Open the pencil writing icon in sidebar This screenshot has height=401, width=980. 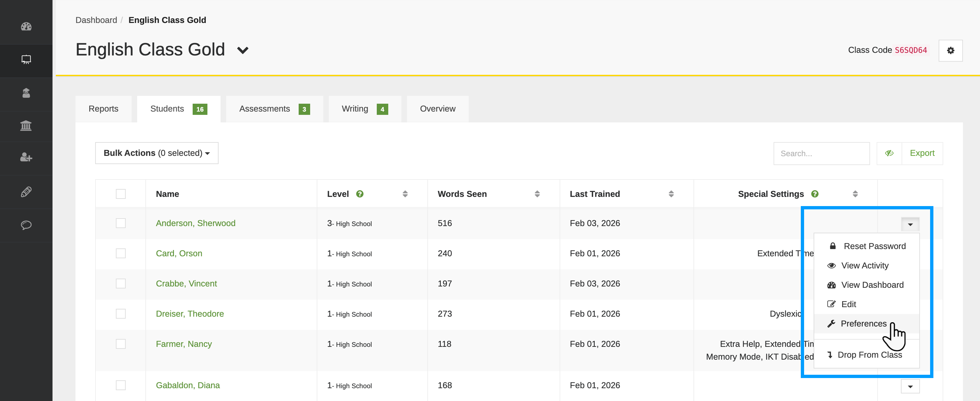26,192
